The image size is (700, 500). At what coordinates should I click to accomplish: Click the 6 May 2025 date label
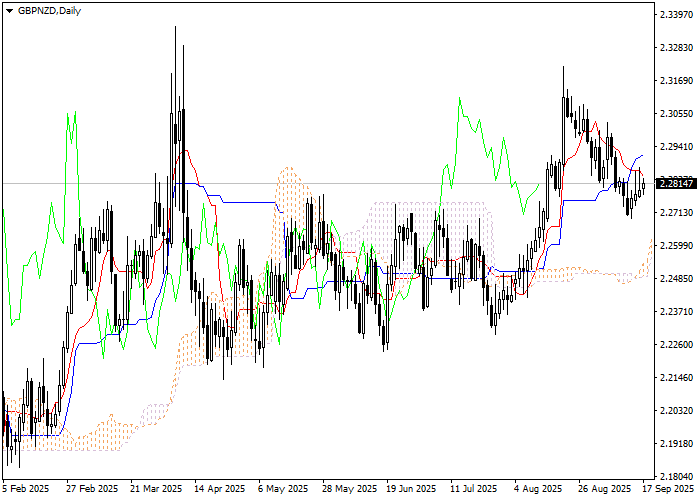pyautogui.click(x=284, y=489)
